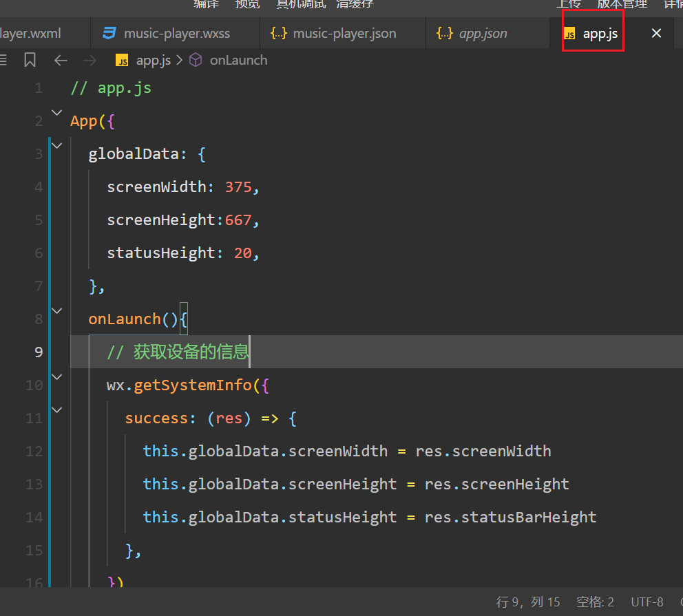Click the outline list icon left of the bookmark
683x616 pixels.
coord(3,61)
